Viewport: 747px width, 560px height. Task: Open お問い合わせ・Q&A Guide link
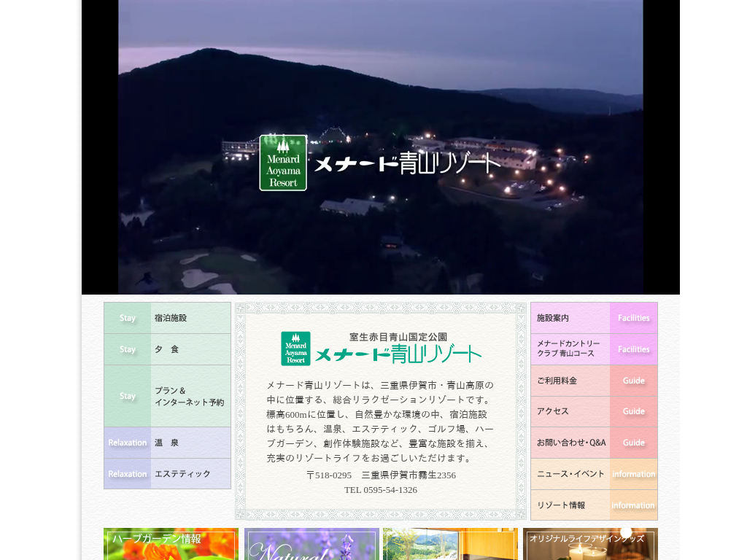point(594,443)
